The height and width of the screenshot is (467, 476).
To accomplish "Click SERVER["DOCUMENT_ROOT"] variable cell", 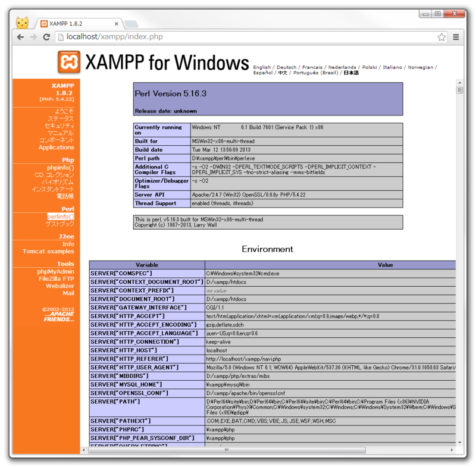I will [147, 299].
